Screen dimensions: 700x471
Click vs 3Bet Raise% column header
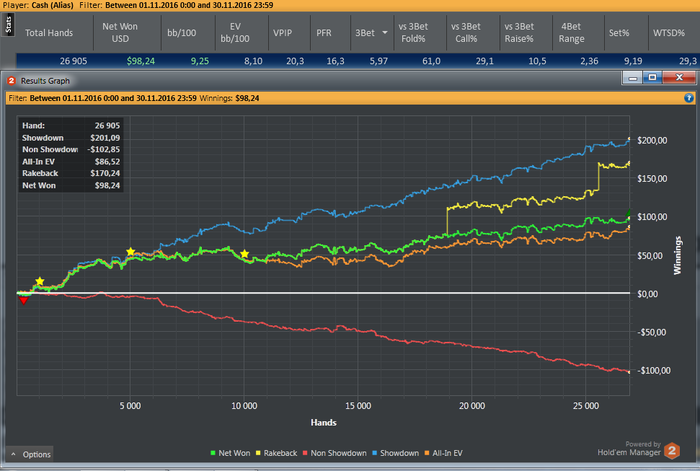click(519, 33)
